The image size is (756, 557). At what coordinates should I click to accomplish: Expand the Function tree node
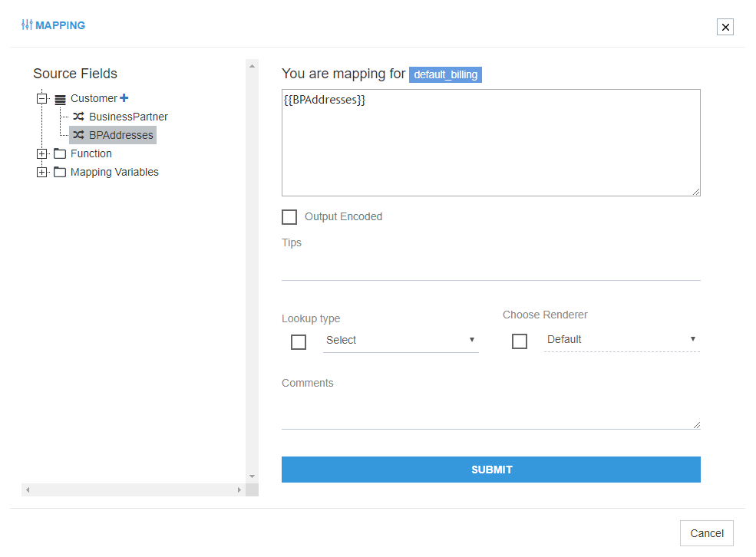coord(41,153)
